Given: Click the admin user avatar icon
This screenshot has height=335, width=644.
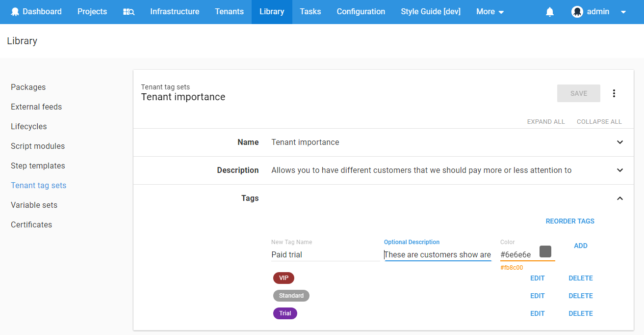Looking at the screenshot, I should pos(577,12).
